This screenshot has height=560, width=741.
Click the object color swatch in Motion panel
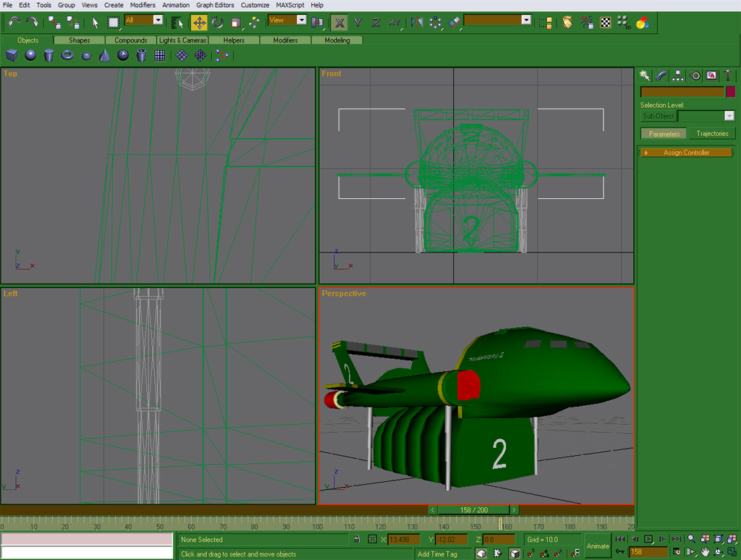730,92
